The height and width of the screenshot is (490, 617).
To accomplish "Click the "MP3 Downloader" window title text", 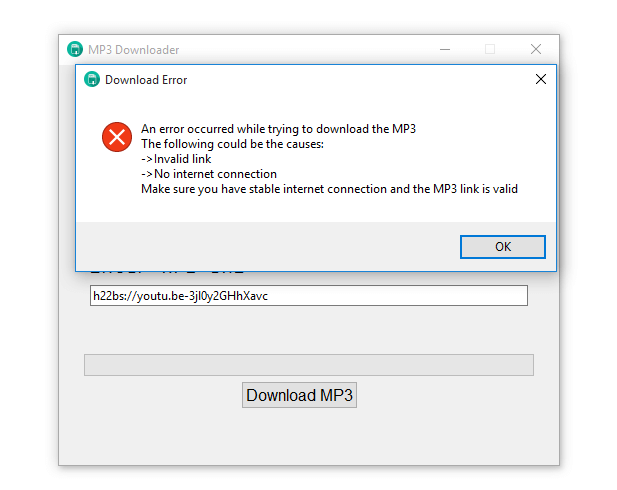I will pos(134,50).
